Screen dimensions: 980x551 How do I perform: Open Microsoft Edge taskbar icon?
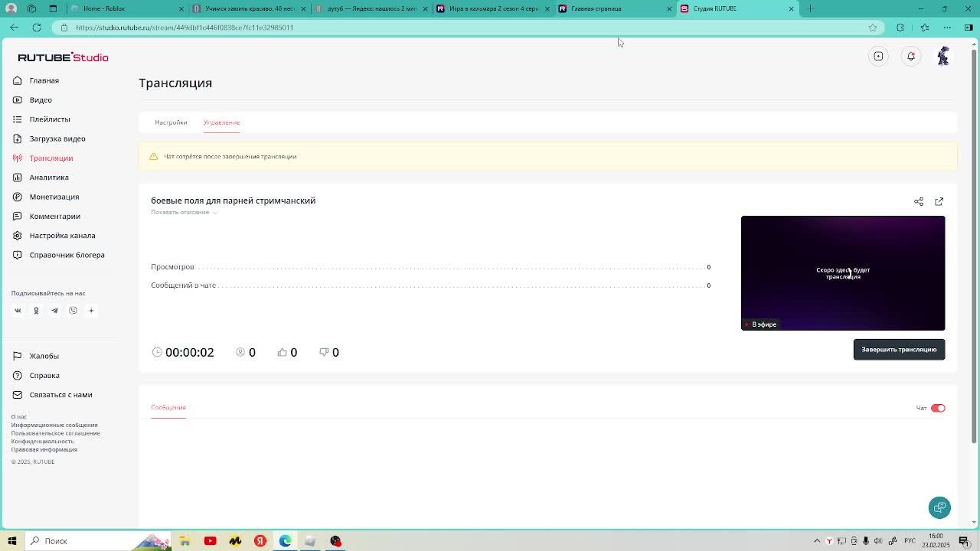285,541
